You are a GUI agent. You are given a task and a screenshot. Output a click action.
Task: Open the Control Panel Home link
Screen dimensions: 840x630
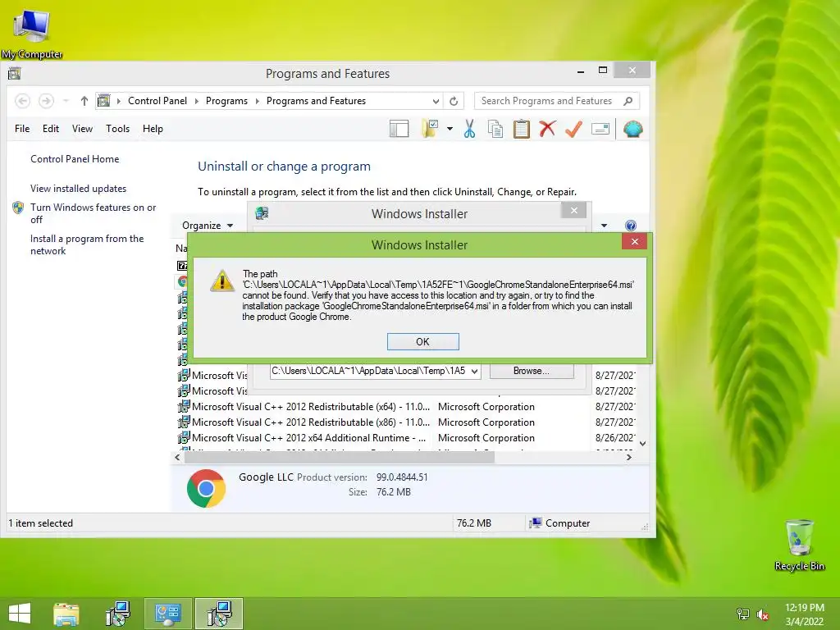coord(75,159)
